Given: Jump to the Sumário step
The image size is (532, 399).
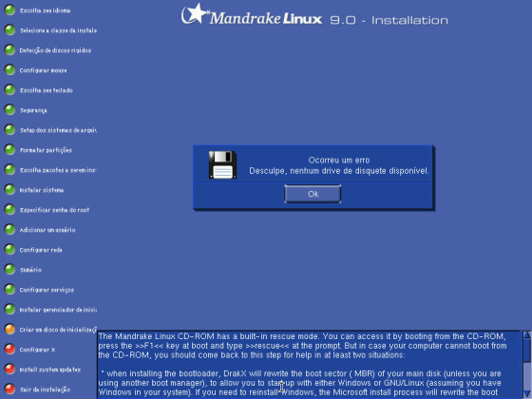Looking at the screenshot, I should tap(30, 270).
